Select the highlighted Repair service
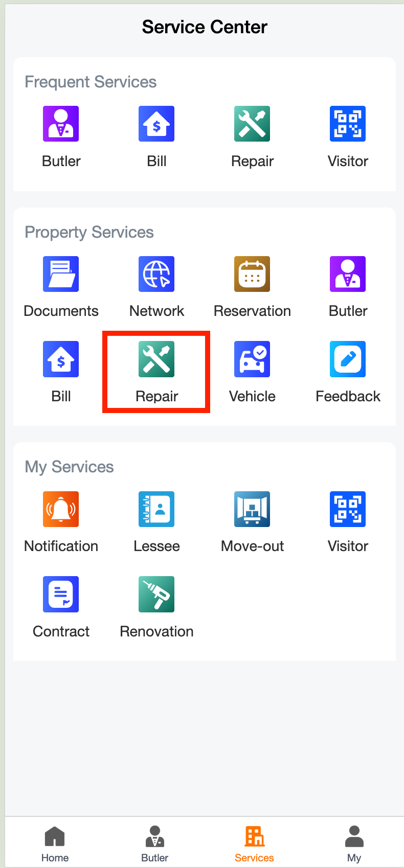404x868 pixels. point(156,359)
